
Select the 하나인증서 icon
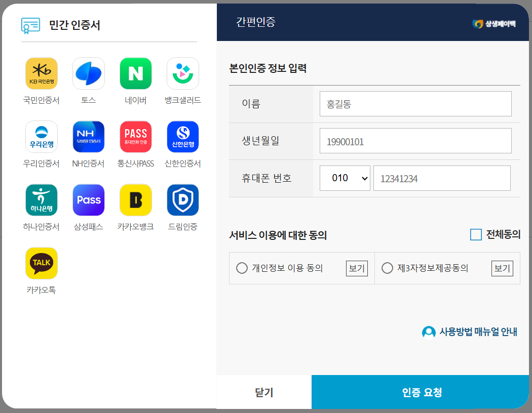41,200
